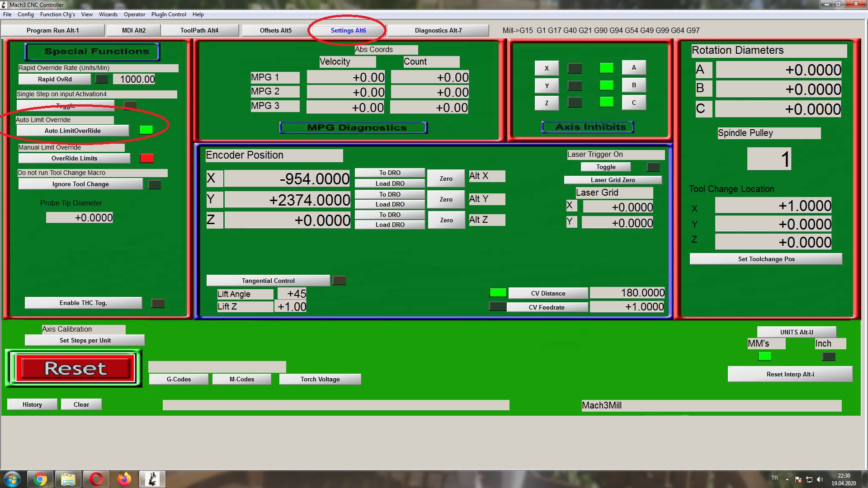Enable THC Tog. button
The width and height of the screenshot is (868, 488).
(83, 303)
